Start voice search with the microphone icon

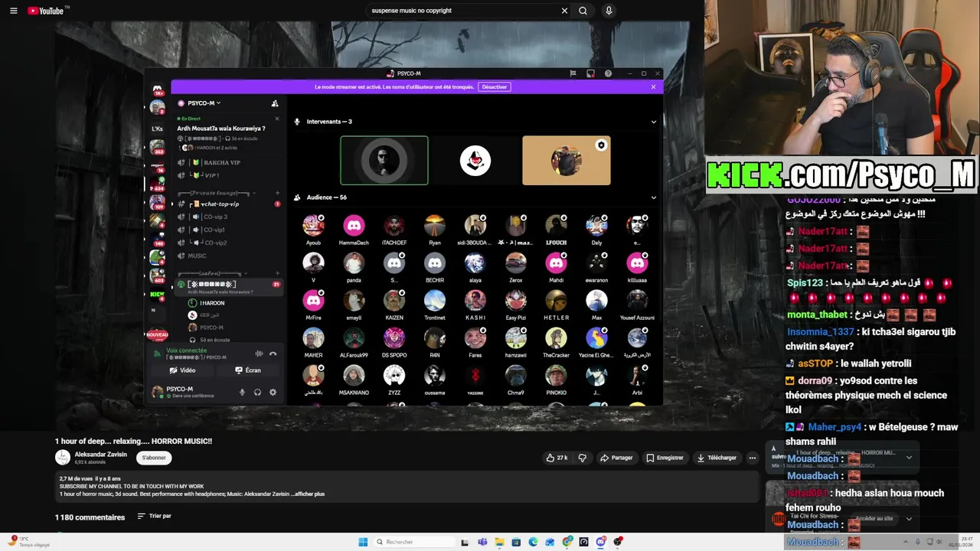point(609,11)
